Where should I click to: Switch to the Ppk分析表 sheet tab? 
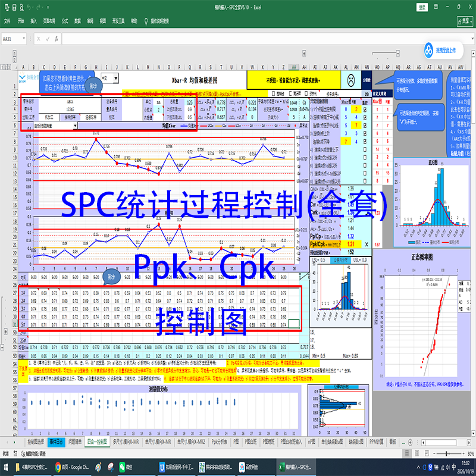[219, 442]
